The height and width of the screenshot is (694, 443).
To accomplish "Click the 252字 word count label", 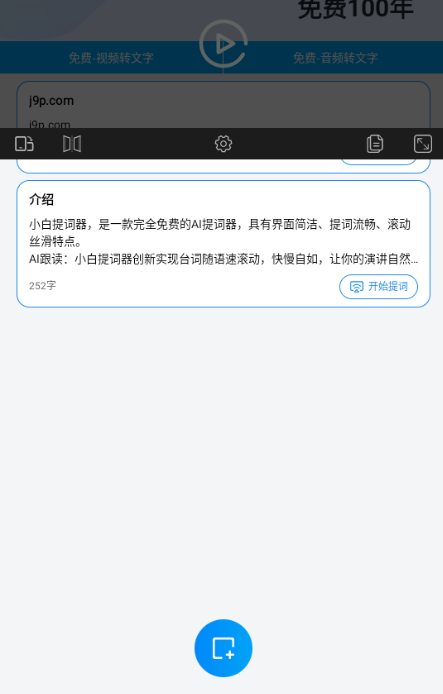I will pyautogui.click(x=42, y=285).
